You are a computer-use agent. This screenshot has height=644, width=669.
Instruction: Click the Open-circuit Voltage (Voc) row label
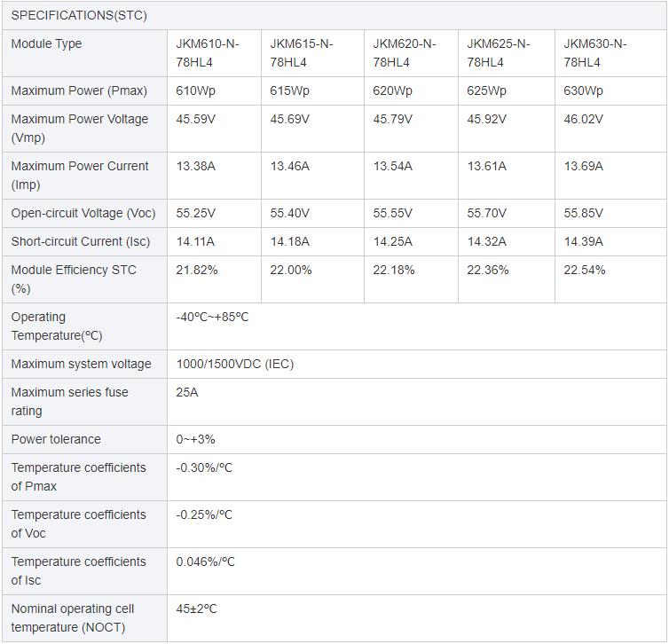click(x=83, y=213)
